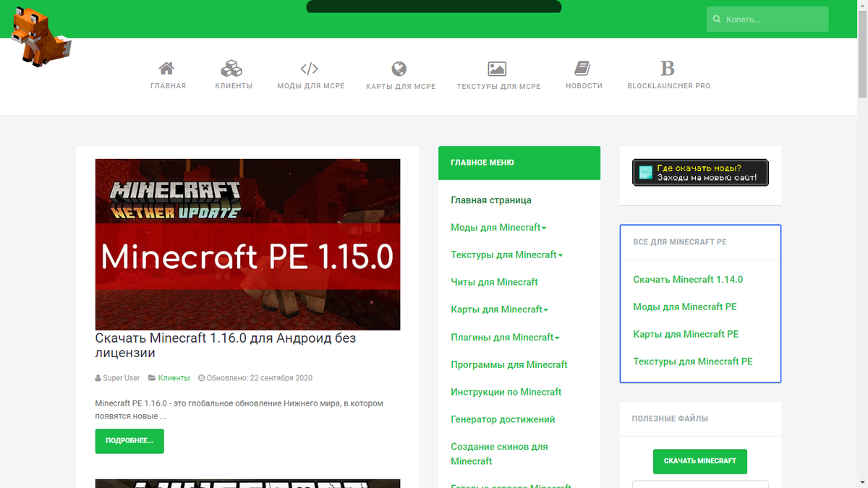Focus the site search input field

767,20
